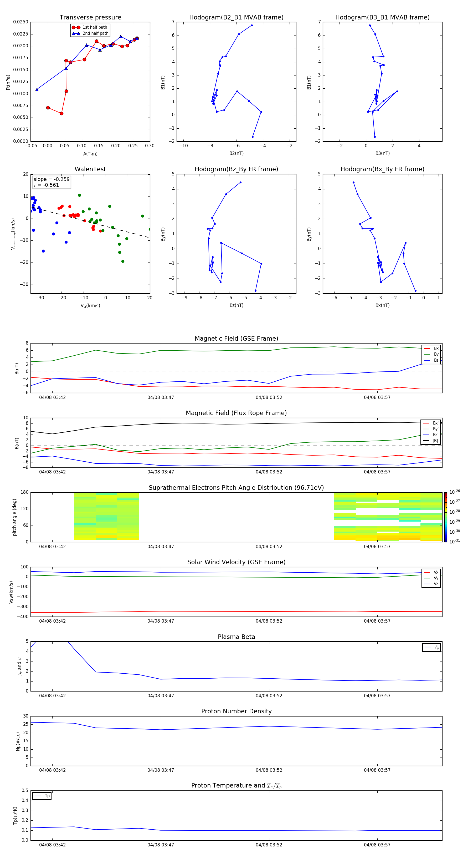Click the 'Magnetic Field (Flux Rope Frame)' title
Image resolution: width=473 pixels, height=868 pixels.
tap(236, 413)
